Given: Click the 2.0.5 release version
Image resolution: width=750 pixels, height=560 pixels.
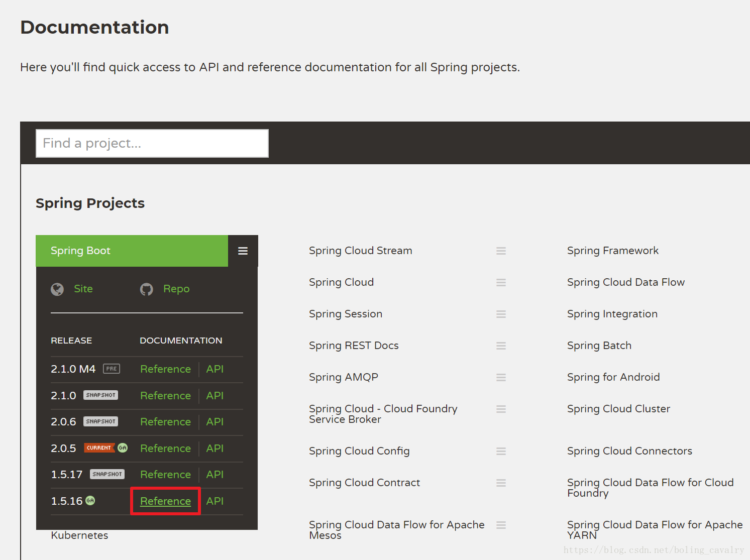Looking at the screenshot, I should point(63,449).
